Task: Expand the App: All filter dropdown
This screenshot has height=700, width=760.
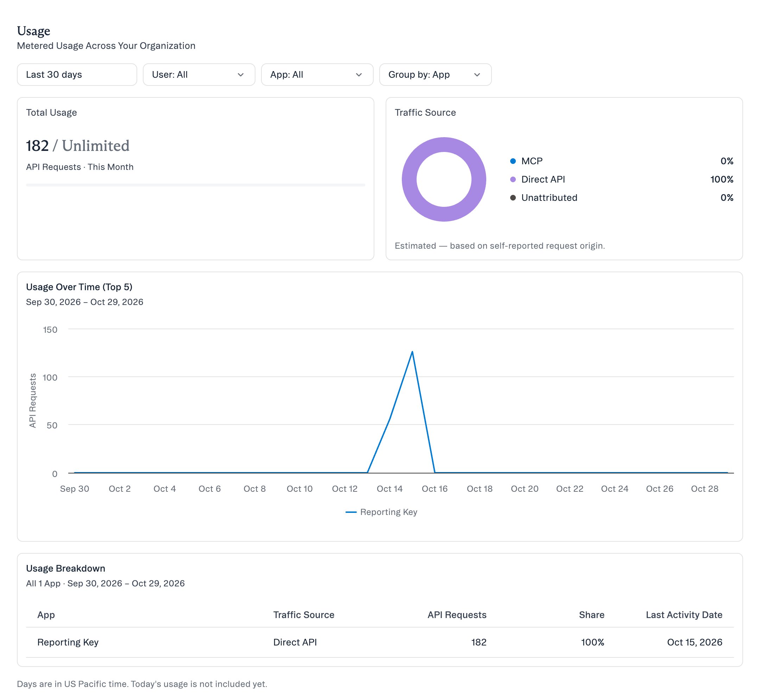Action: (x=317, y=75)
